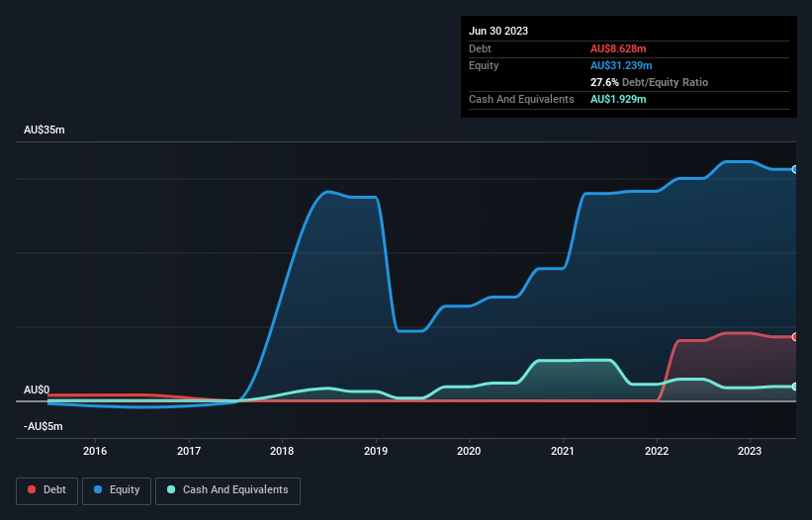
Task: Select the red Debt endpoint marker
Action: 794,337
